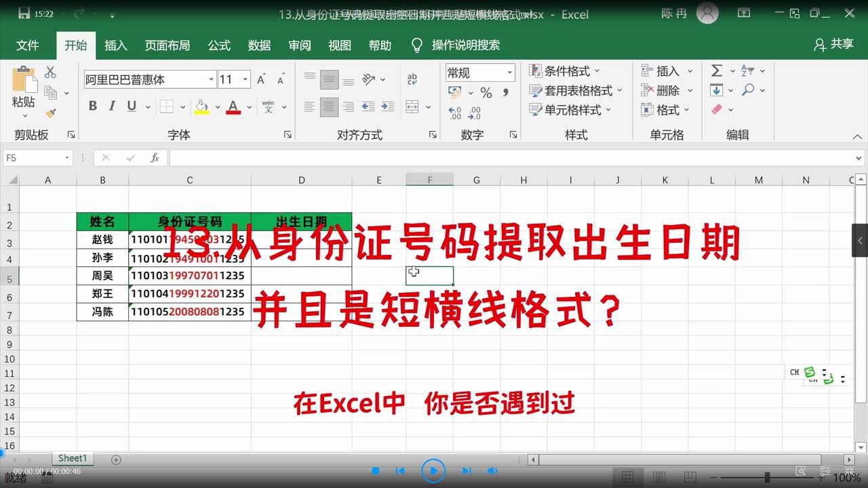Switch to the 公式 ribbon tab
The image size is (868, 488).
(x=218, y=45)
